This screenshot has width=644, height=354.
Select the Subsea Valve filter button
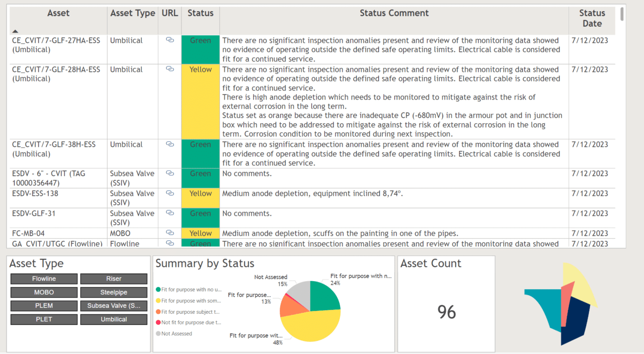[x=114, y=305]
